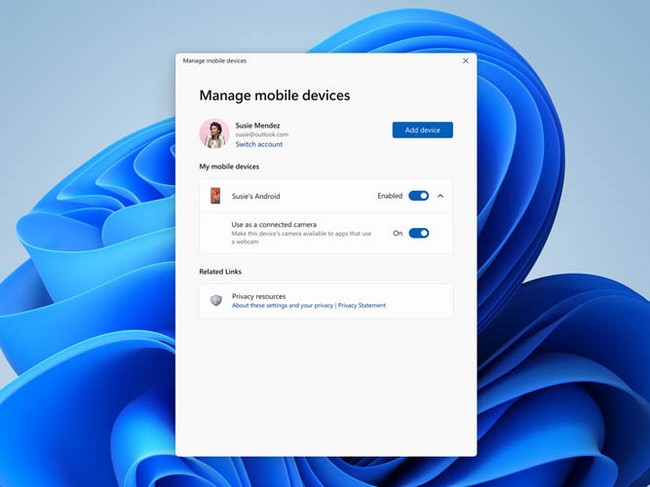Close the Manage mobile devices window
Viewport: 650px width, 487px height.
466,61
